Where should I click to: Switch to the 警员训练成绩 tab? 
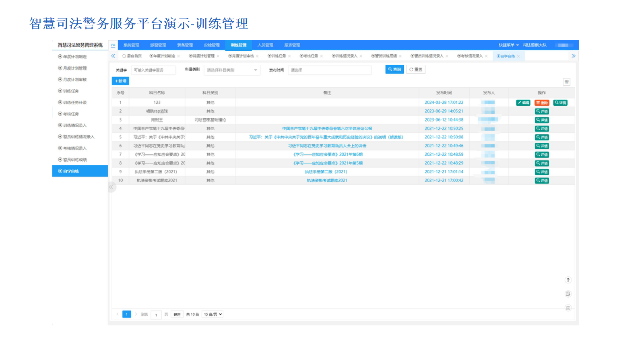point(384,56)
